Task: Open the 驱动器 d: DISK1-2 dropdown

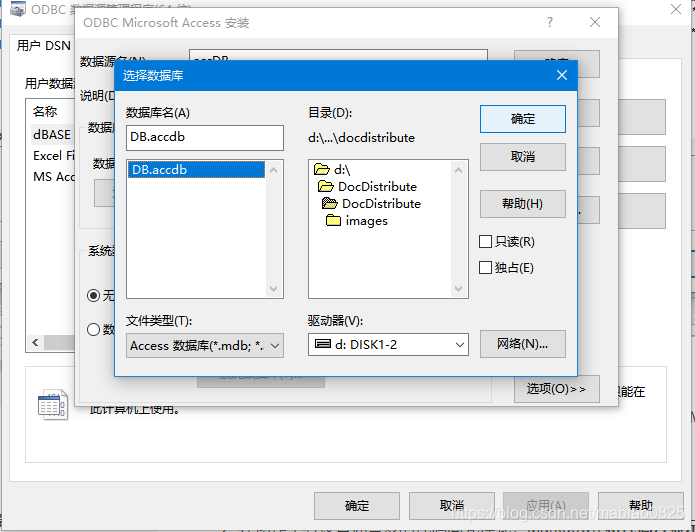Action: coord(460,344)
